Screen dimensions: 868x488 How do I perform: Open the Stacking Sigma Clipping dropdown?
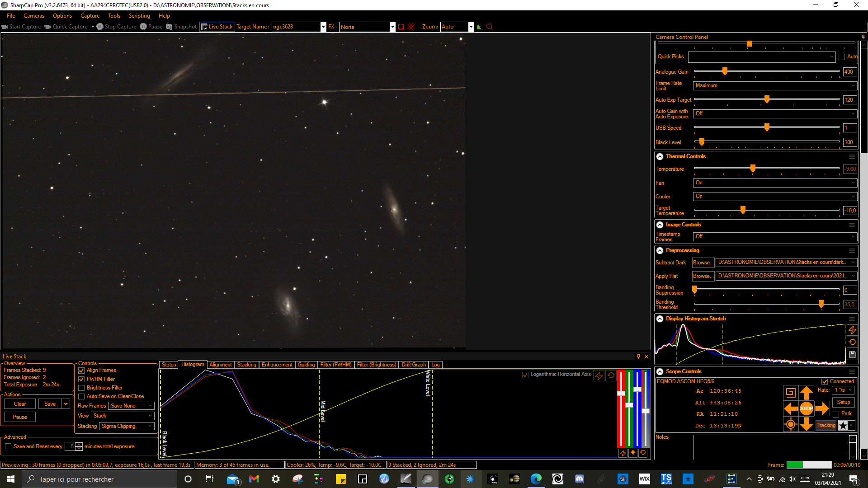pyautogui.click(x=127, y=426)
